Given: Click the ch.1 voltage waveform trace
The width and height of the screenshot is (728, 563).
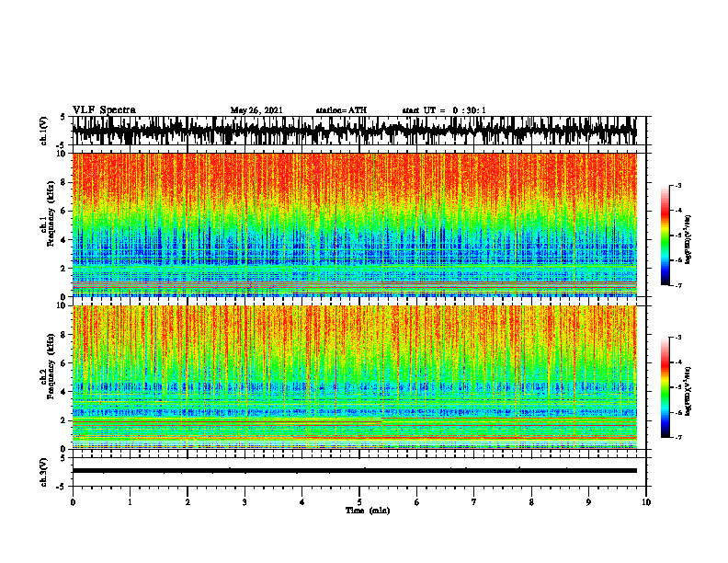Looking at the screenshot, I should [354, 131].
